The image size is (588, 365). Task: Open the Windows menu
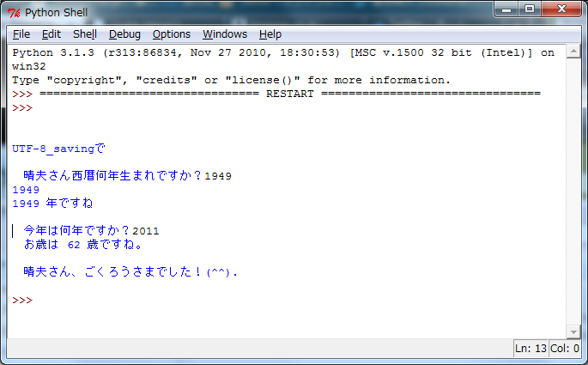225,34
